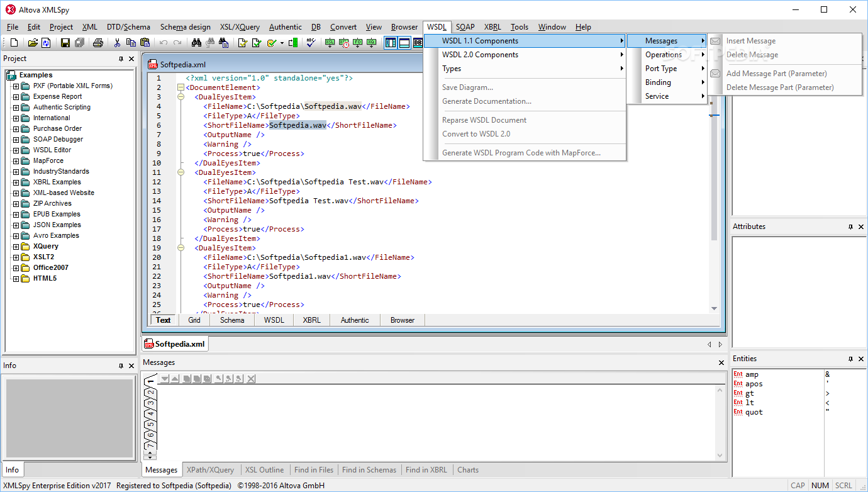This screenshot has width=868, height=492.
Task: Click the editor vertical scrollbar thumb
Action: click(x=714, y=160)
